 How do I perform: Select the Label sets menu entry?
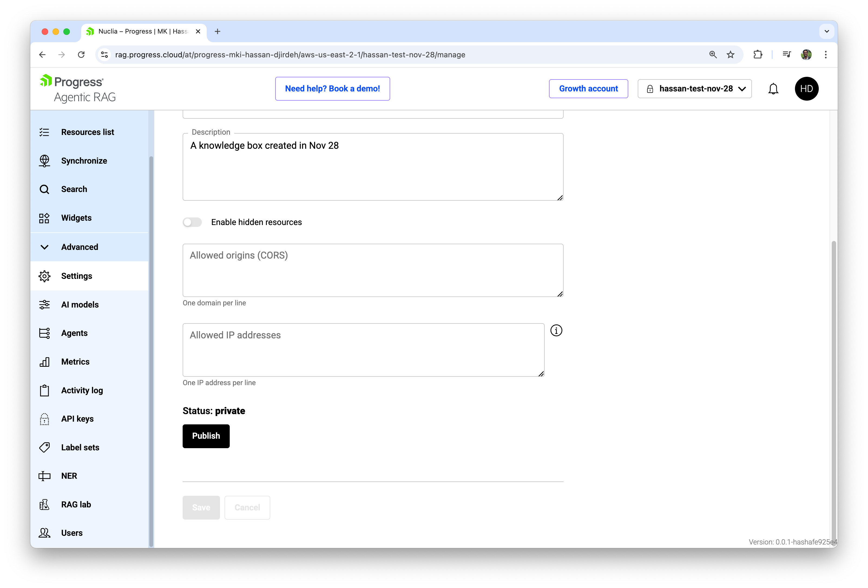(x=80, y=447)
